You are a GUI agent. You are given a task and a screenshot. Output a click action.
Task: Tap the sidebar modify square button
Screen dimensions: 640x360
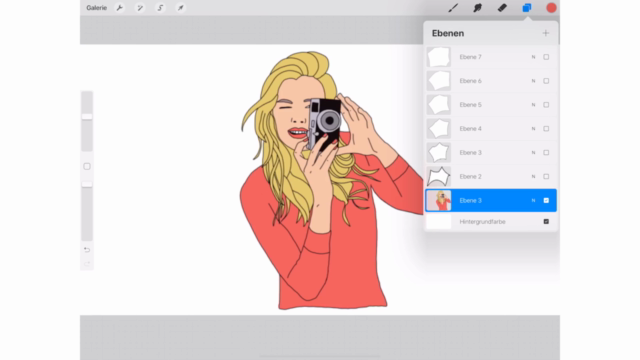[87, 166]
